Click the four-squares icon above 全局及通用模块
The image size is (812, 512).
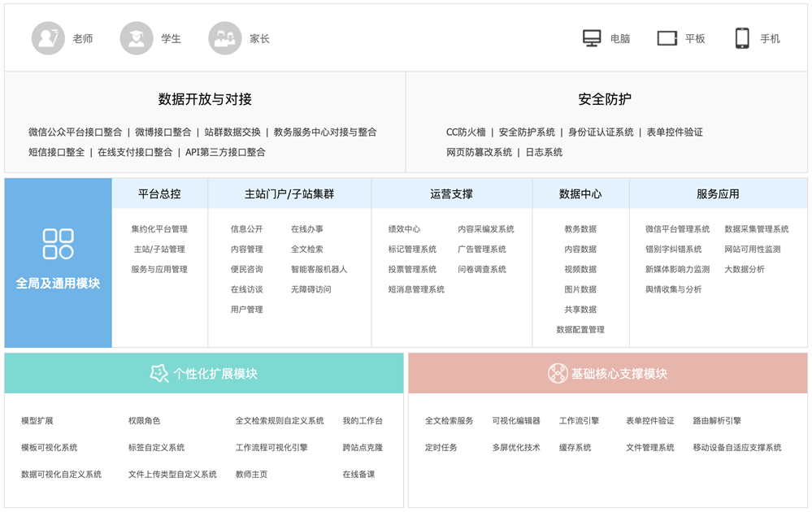(x=58, y=244)
